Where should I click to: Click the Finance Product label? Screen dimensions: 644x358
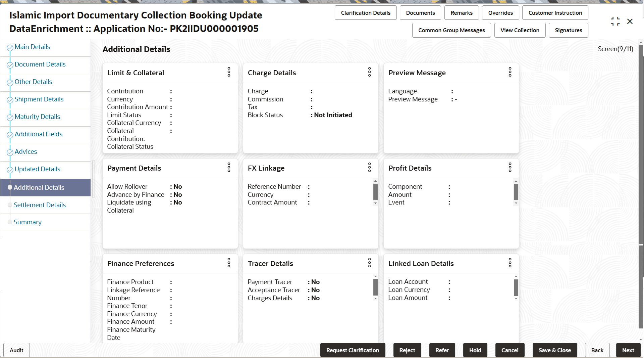click(130, 282)
